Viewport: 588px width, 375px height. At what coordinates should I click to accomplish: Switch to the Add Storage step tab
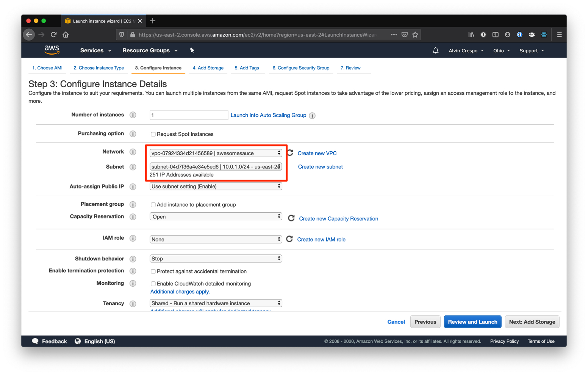pyautogui.click(x=208, y=67)
